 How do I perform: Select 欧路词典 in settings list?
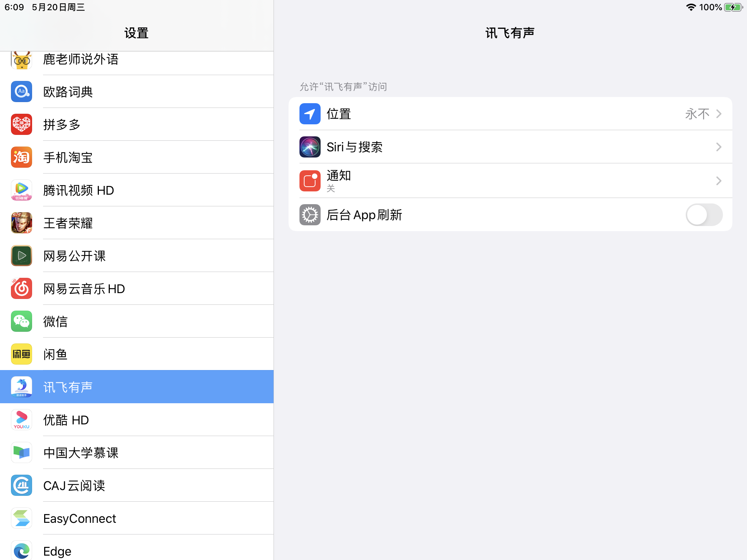coord(68,92)
